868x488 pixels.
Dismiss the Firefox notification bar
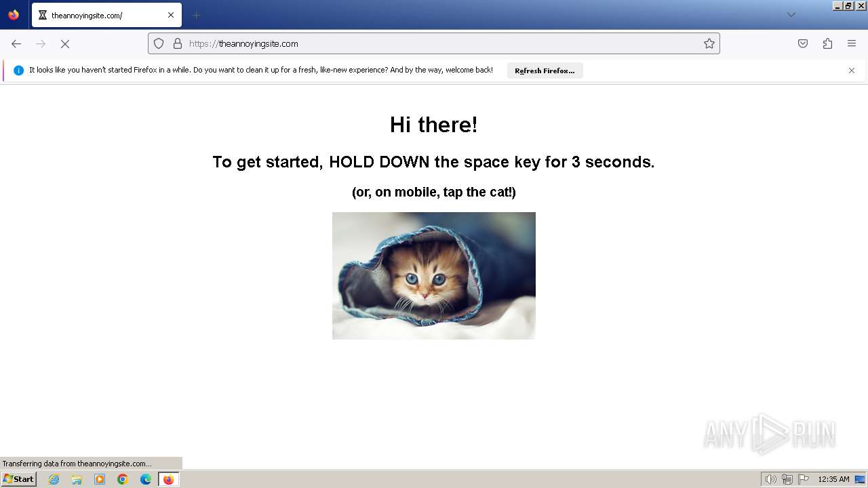coord(852,70)
